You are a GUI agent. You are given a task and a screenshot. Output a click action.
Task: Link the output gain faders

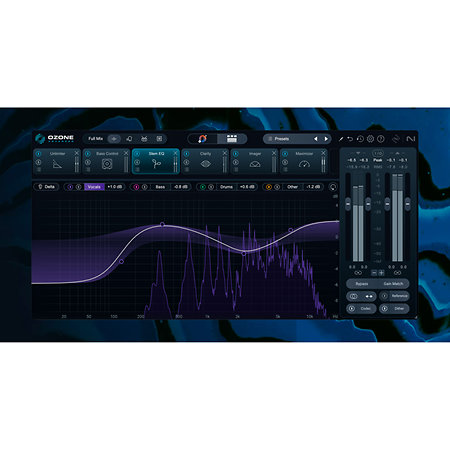(x=397, y=273)
